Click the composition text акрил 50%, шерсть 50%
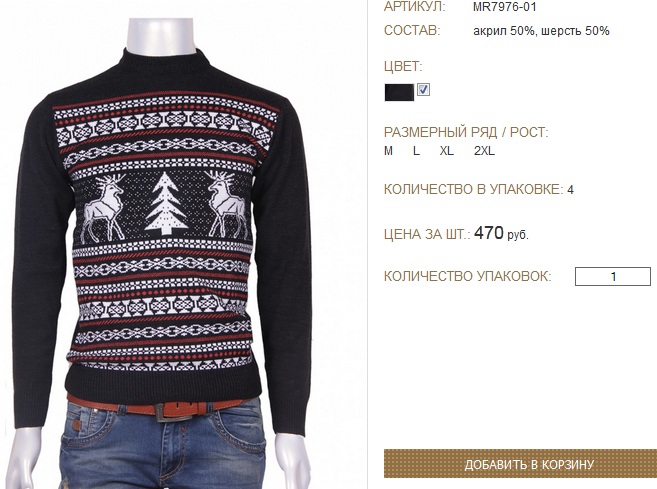This screenshot has width=657, height=489. 541,31
